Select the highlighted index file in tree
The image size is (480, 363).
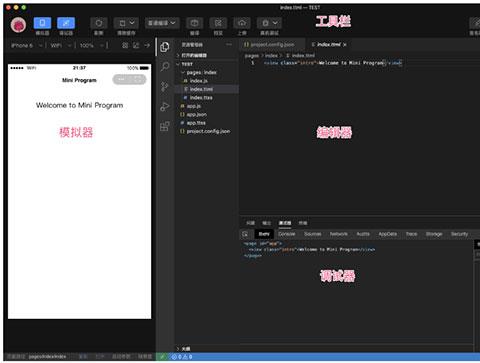click(x=207, y=89)
